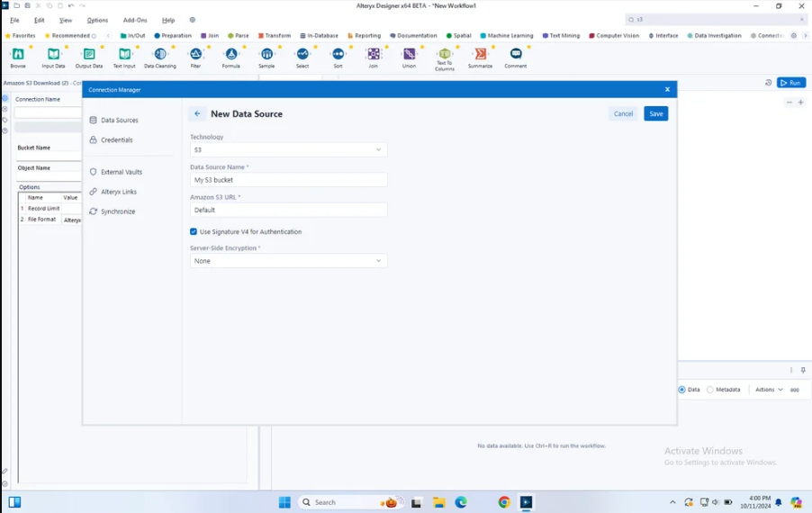812x513 pixels.
Task: Click the Data Source Name field
Action: (x=288, y=180)
